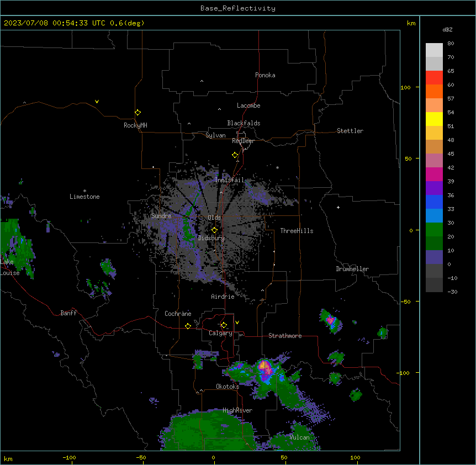This screenshot has width=476, height=465.
Task: Click the -100 tick label on the bottom axis
Action: [69, 458]
